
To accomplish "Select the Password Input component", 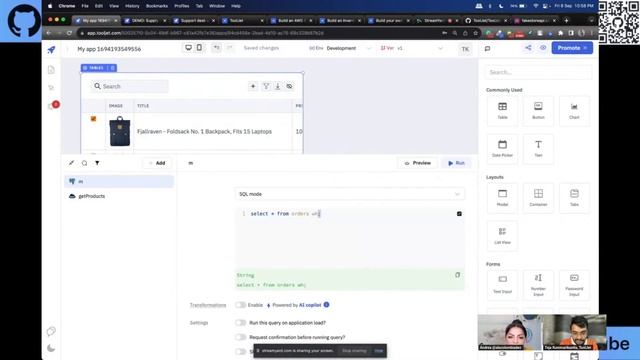I will click(x=574, y=284).
